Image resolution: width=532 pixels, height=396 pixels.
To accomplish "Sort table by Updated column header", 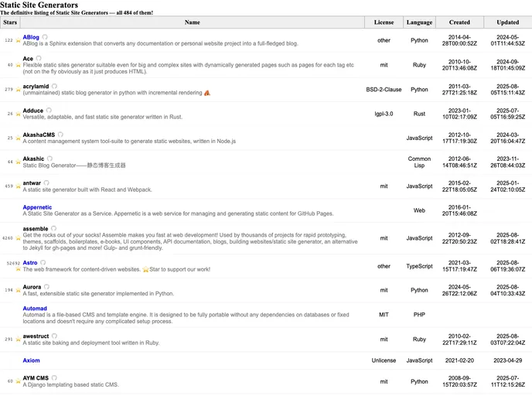I will point(507,22).
